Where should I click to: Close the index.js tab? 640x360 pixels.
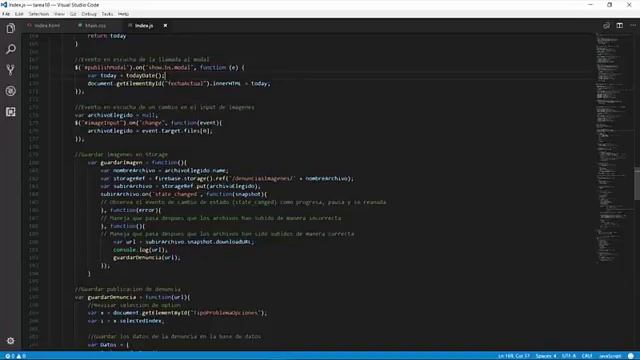(165, 25)
